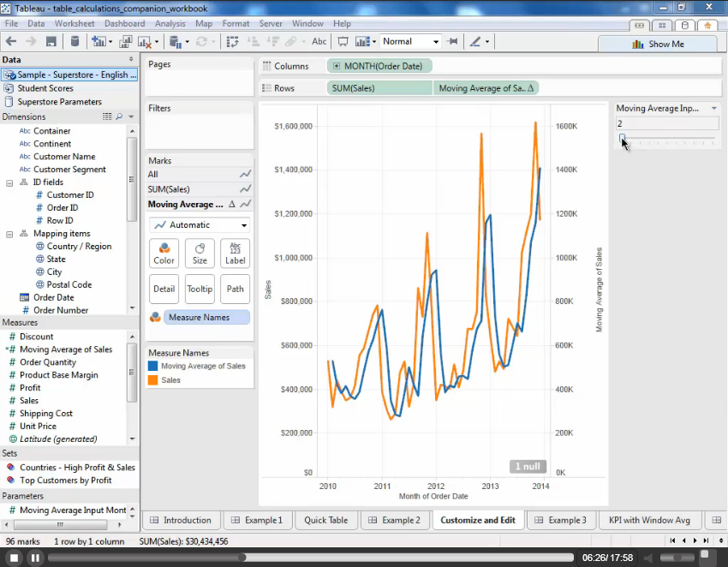728x567 pixels.
Task: Click the Show Me chart icon
Action: tap(638, 44)
